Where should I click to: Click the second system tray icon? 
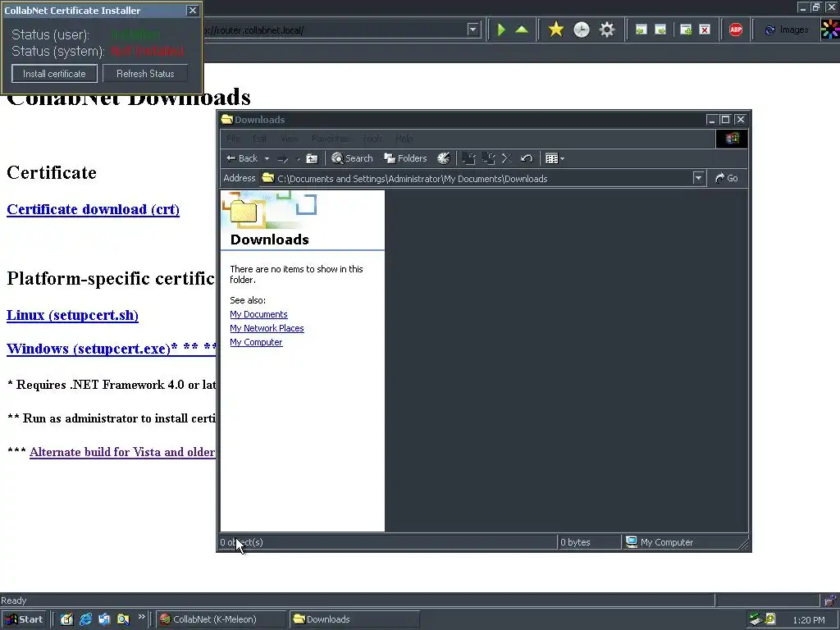point(770,619)
